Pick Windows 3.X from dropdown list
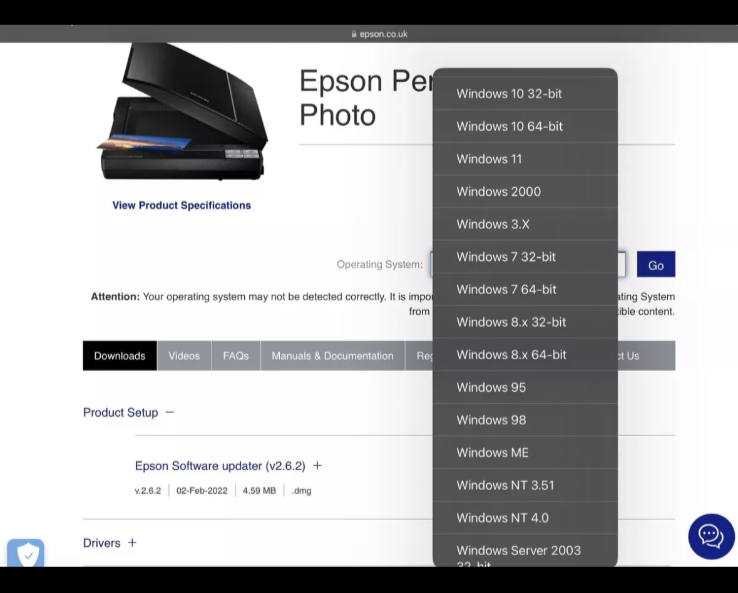The height and width of the screenshot is (593, 738). pyautogui.click(x=525, y=224)
